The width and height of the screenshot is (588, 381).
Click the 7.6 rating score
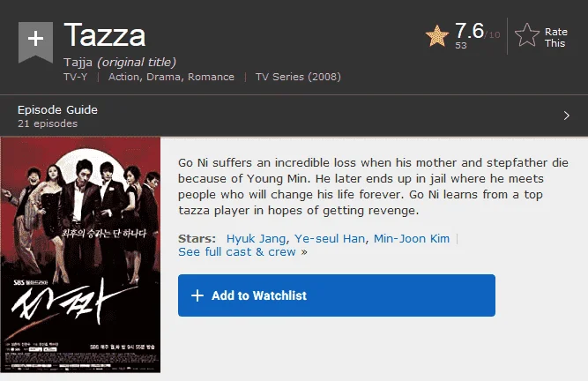tap(469, 31)
